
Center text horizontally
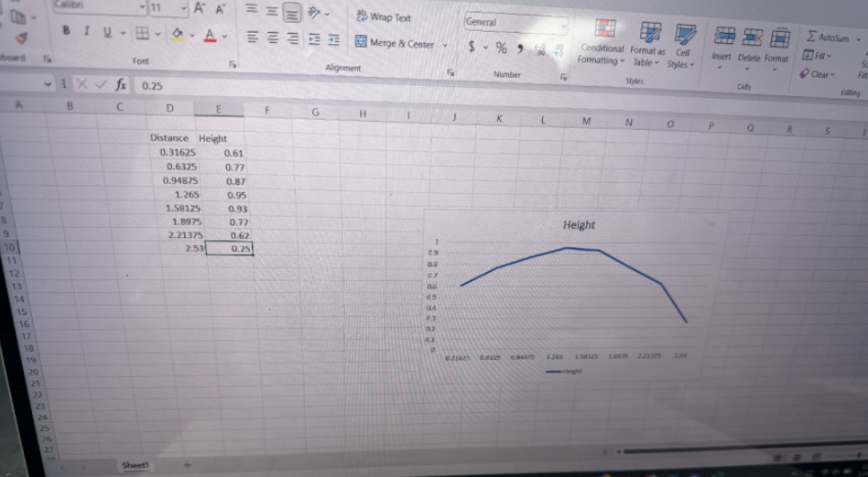coord(272,38)
